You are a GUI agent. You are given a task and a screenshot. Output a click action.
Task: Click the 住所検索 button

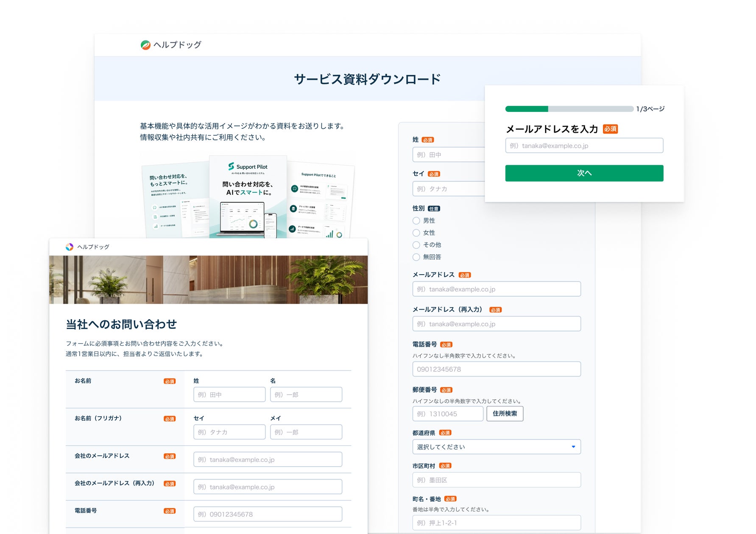(x=505, y=414)
